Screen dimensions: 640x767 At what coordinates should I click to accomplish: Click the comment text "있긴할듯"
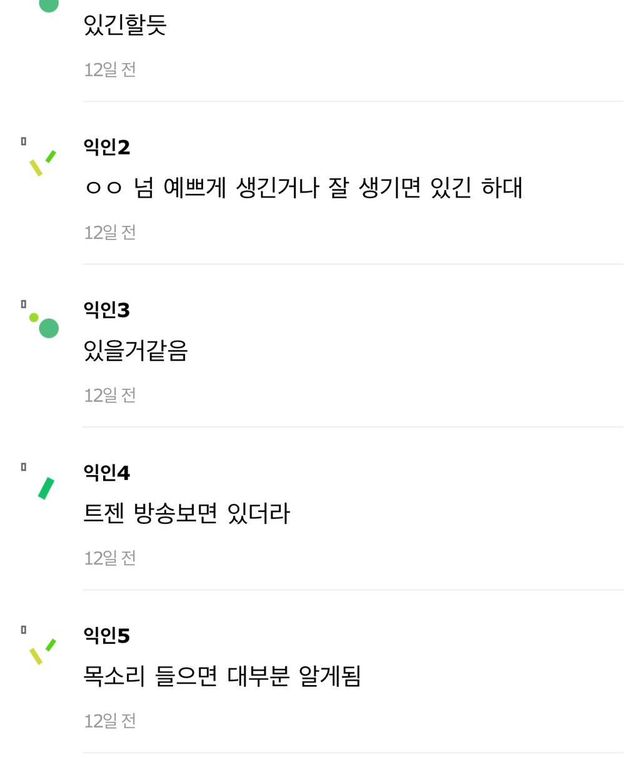(x=125, y=25)
